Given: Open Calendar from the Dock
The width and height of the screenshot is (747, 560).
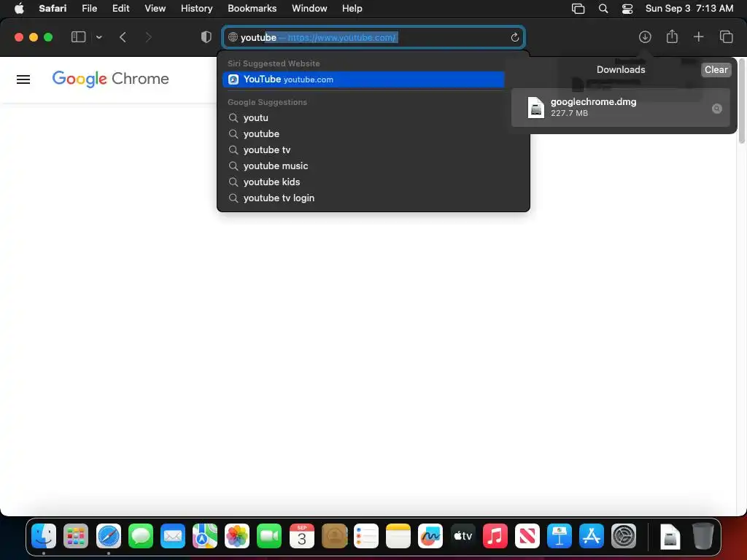Looking at the screenshot, I should 302,536.
